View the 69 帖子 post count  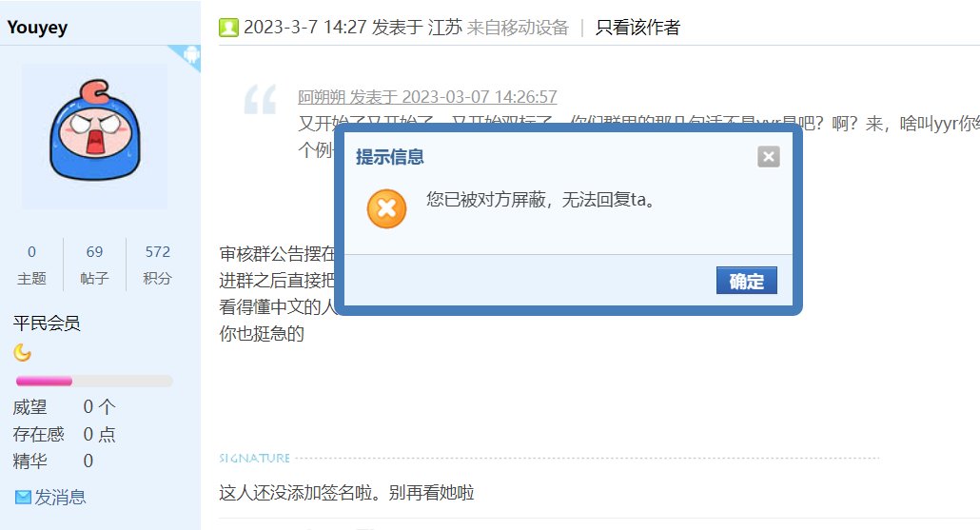pos(94,265)
